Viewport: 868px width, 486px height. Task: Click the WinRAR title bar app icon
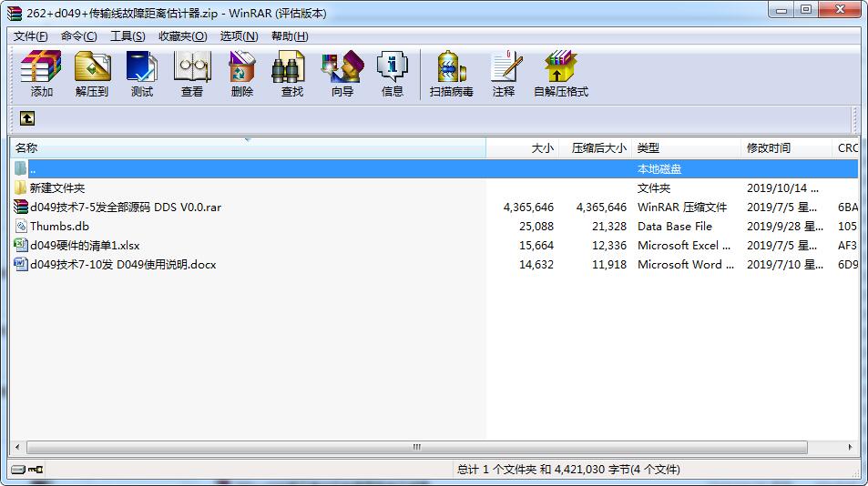tap(15, 13)
